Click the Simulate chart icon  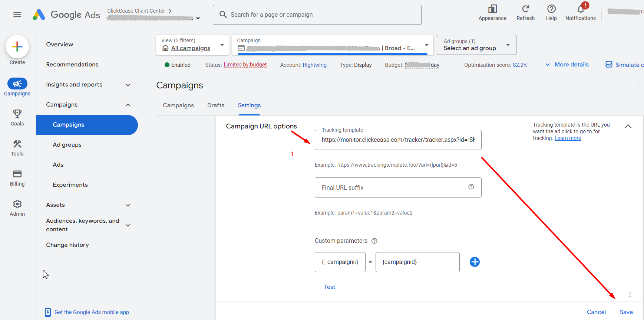609,65
